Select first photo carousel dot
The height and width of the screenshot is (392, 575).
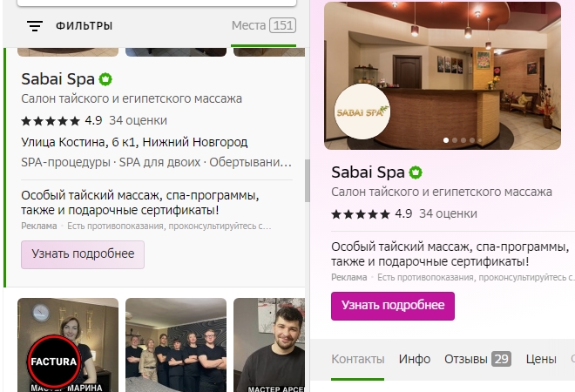(446, 140)
